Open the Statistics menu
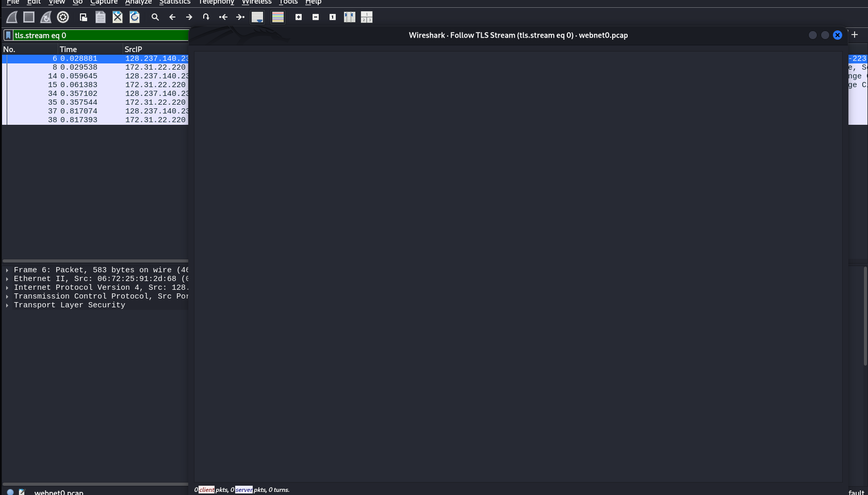Screen dimensions: 868x495 (x=175, y=2)
